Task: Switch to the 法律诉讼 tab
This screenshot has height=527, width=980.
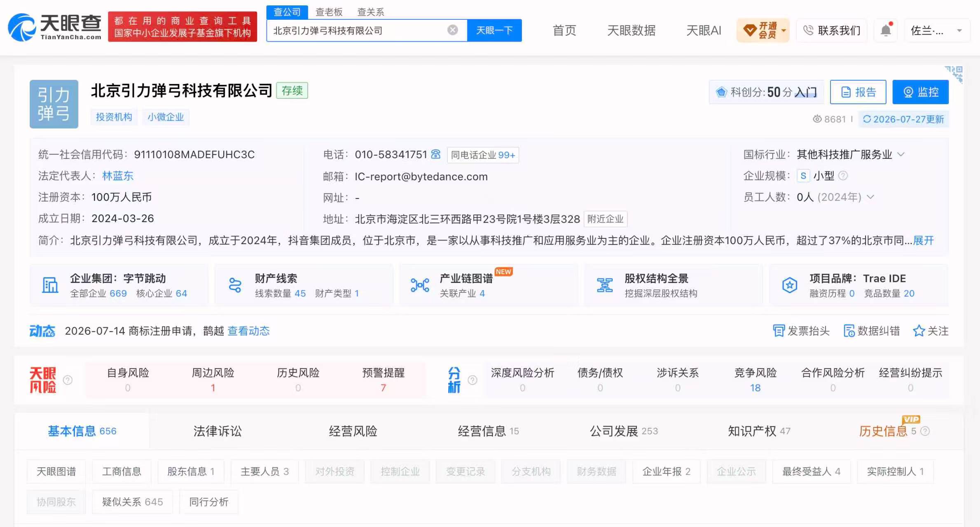Action: click(218, 431)
